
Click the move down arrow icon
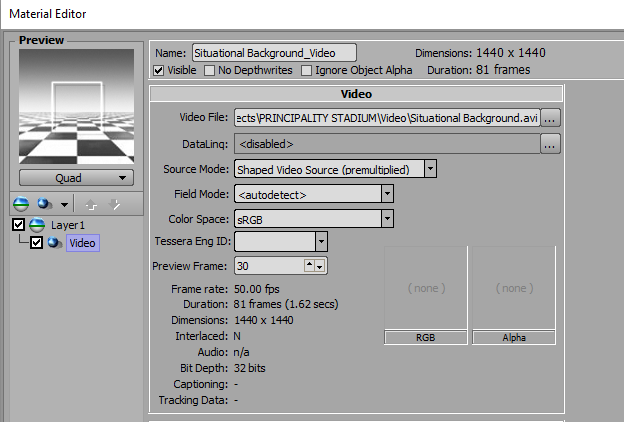point(115,205)
